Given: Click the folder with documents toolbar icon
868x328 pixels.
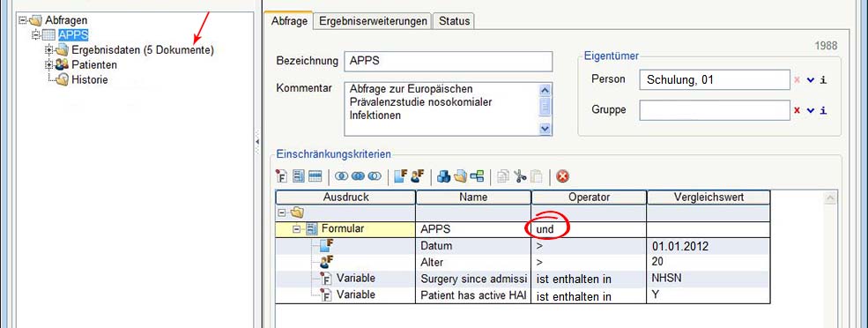Looking at the screenshot, I should pyautogui.click(x=461, y=176).
